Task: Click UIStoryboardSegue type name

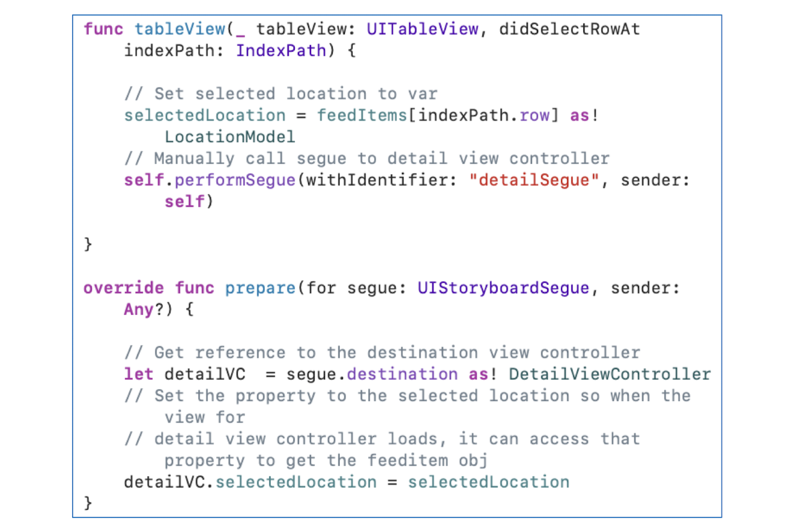Action: click(x=503, y=288)
